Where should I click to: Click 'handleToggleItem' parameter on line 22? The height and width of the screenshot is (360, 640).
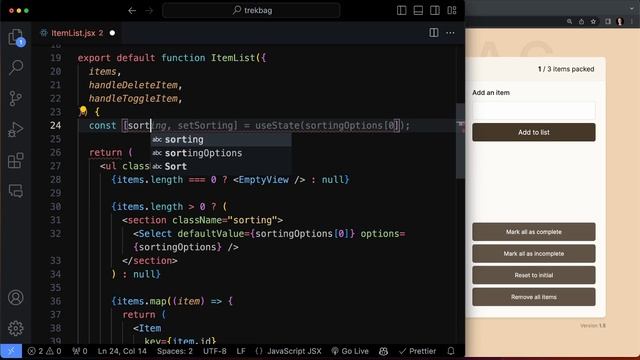point(133,98)
